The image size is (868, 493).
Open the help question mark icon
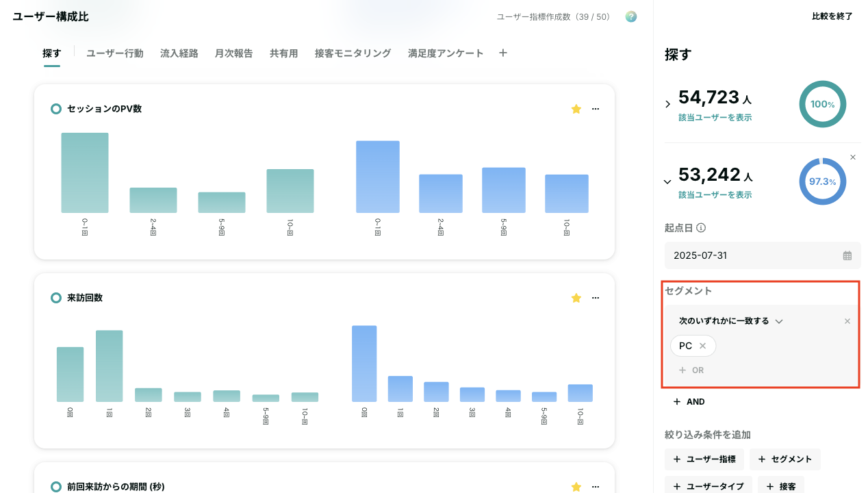pos(631,16)
